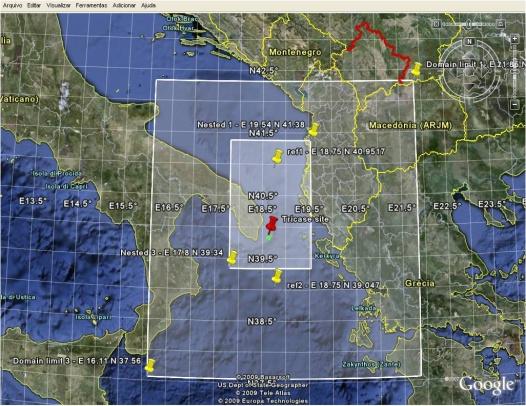Screen dimensions: 526x406
Task: Click the N38.5° latitude grid label
Action: click(262, 321)
